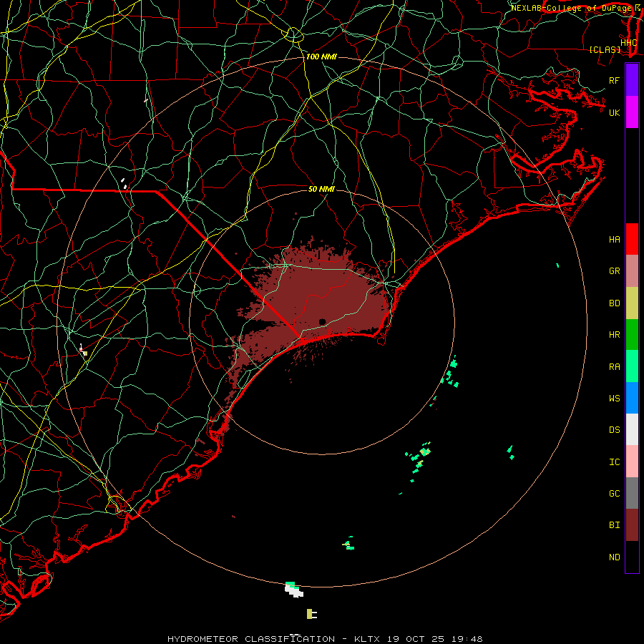Viewport: 644px width, 644px height.
Task: Select the gray GC legend swatch
Action: (632, 493)
